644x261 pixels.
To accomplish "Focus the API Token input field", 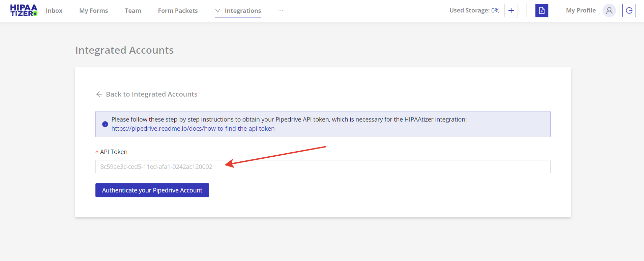I will tap(323, 167).
